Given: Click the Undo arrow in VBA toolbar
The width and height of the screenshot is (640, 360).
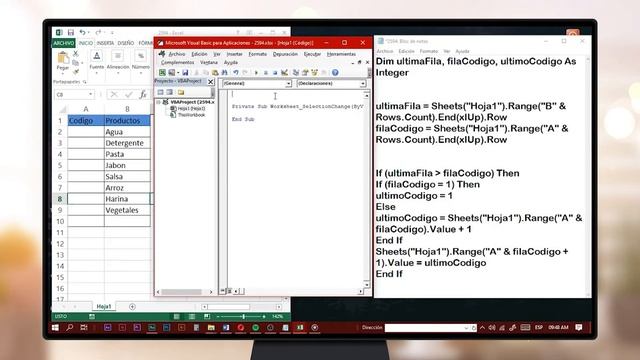Looking at the screenshot, I should click(236, 73).
